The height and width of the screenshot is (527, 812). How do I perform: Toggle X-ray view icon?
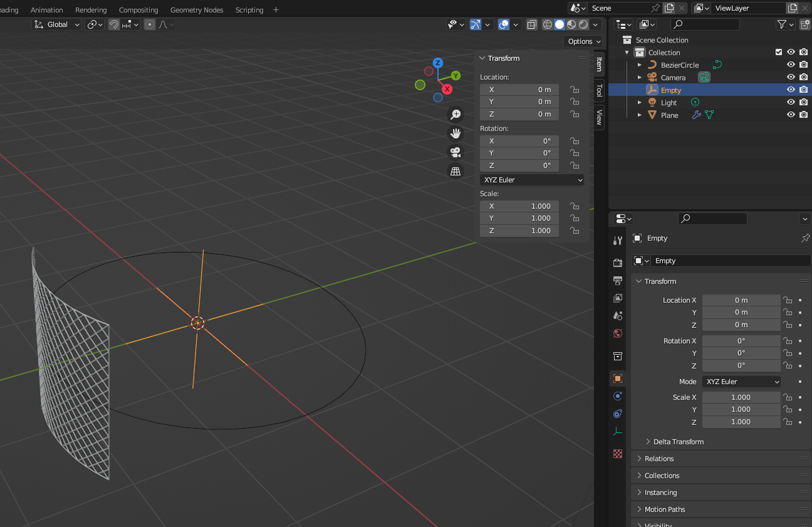531,24
